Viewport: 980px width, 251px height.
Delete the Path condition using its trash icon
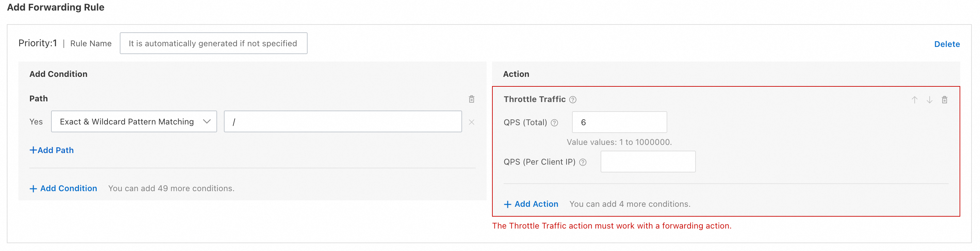pyautogui.click(x=471, y=99)
